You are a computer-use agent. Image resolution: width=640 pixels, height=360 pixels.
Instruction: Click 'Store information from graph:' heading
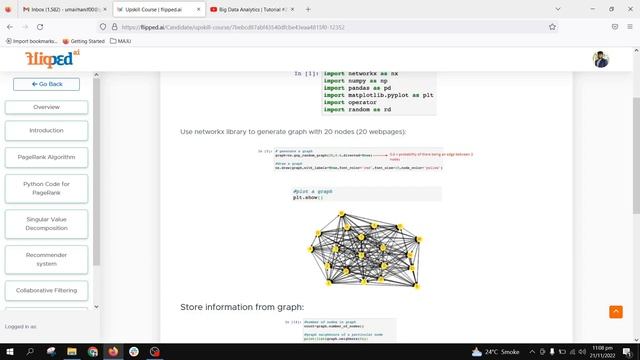(x=242, y=307)
